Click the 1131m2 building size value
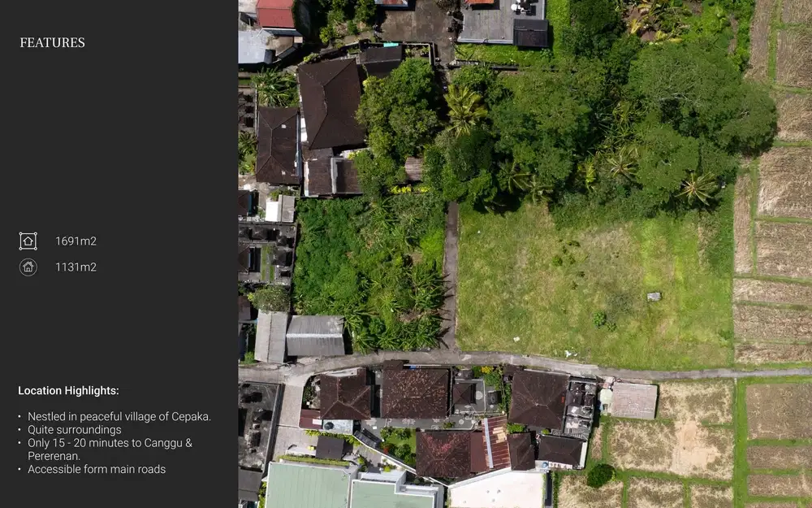This screenshot has width=812, height=508. (76, 267)
